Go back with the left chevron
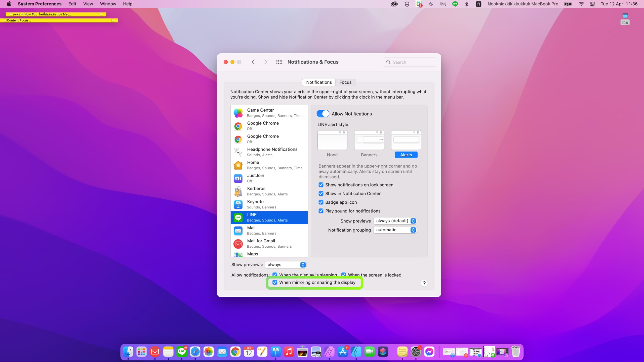Viewport: 644px width, 362px height. (x=253, y=62)
